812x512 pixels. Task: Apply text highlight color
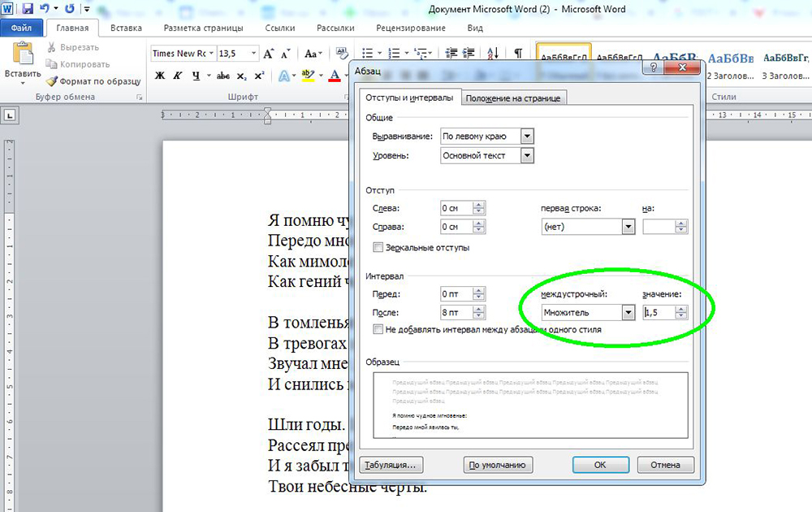point(308,76)
